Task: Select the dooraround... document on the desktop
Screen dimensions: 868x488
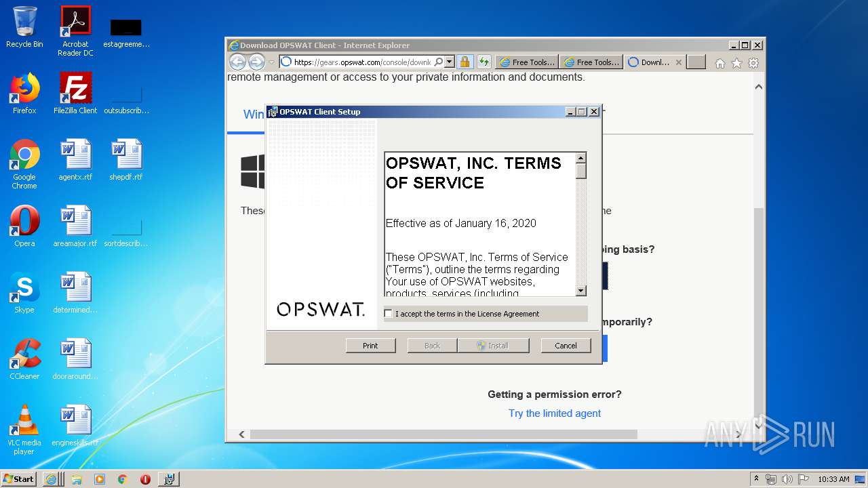Action: pyautogui.click(x=75, y=359)
